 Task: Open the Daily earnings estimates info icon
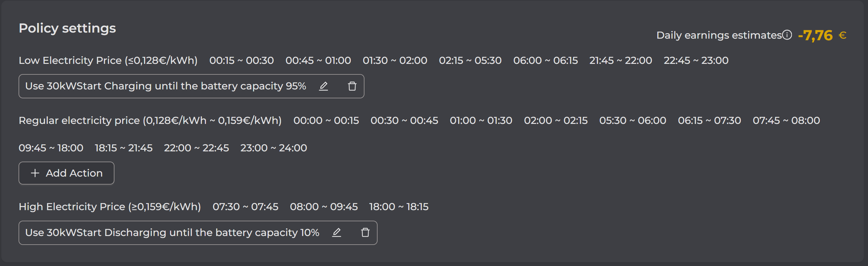tap(787, 35)
